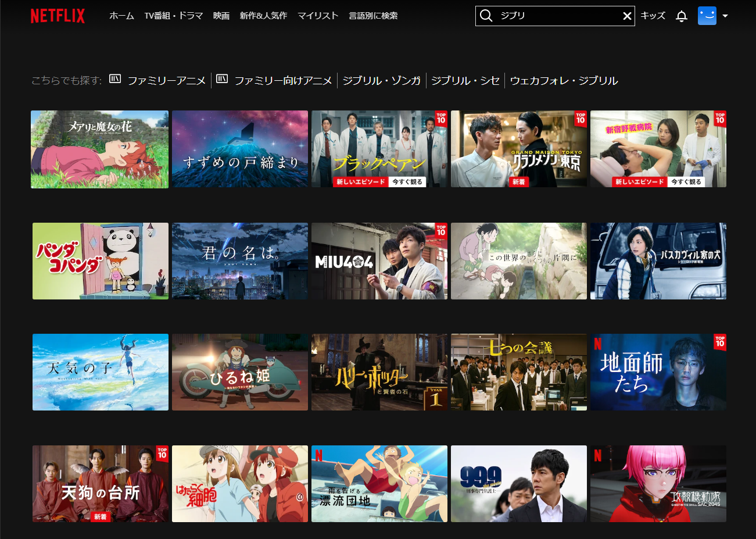
Task: Click 新しいエピソード label on 新宿野戦病院
Action: (x=640, y=182)
